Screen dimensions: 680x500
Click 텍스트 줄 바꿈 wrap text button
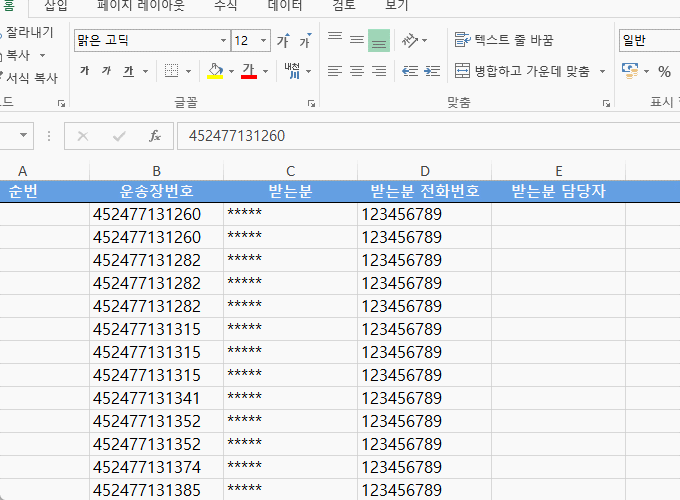504,40
